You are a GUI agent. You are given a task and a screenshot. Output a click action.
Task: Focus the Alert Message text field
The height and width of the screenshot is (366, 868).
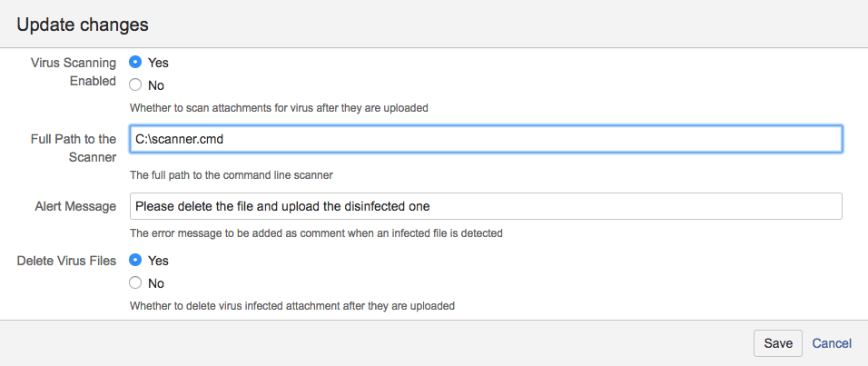pos(486,206)
